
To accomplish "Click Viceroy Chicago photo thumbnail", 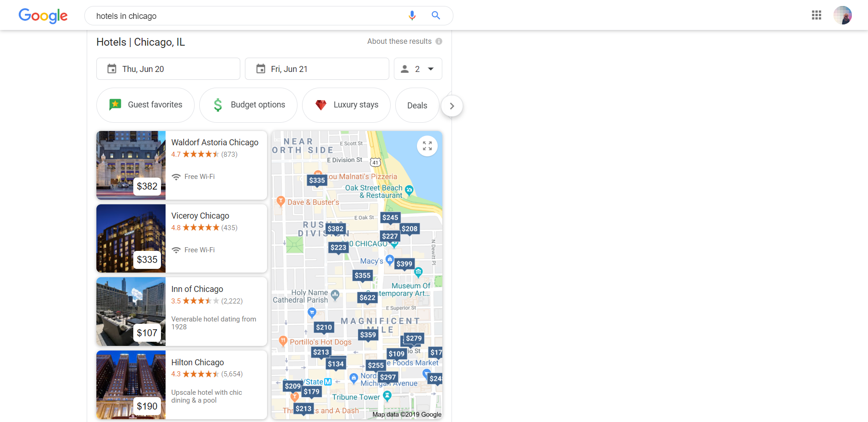I will 131,238.
